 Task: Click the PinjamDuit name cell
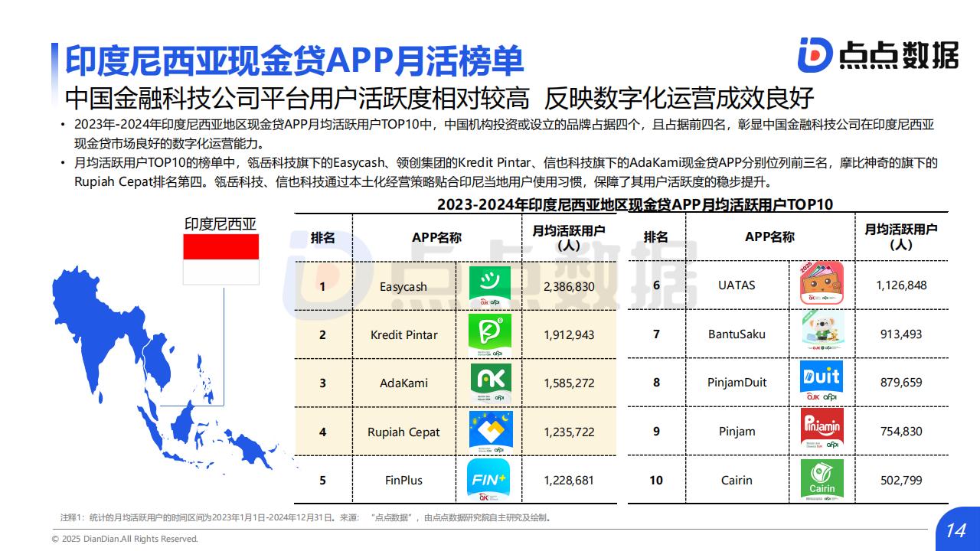pos(737,382)
